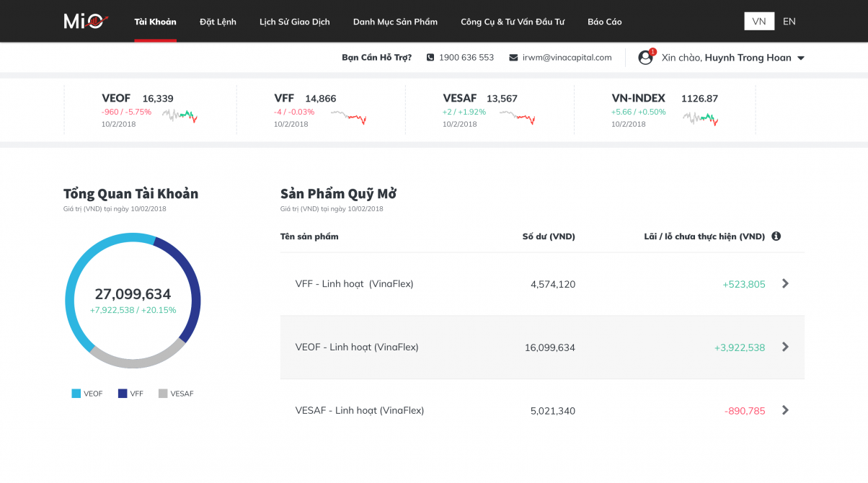Image resolution: width=868 pixels, height=483 pixels.
Task: Click the phone icon beside 1900 636 553
Action: point(430,58)
